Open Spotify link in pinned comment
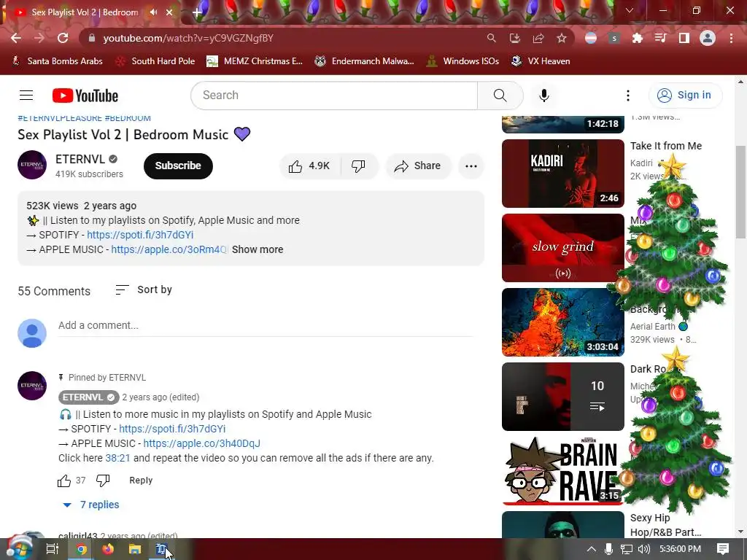 172,429
